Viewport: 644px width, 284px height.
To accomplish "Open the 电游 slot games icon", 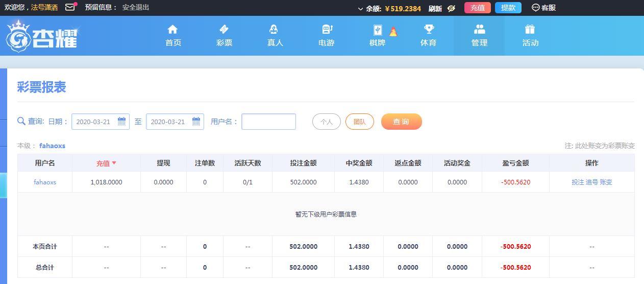I will tap(327, 30).
